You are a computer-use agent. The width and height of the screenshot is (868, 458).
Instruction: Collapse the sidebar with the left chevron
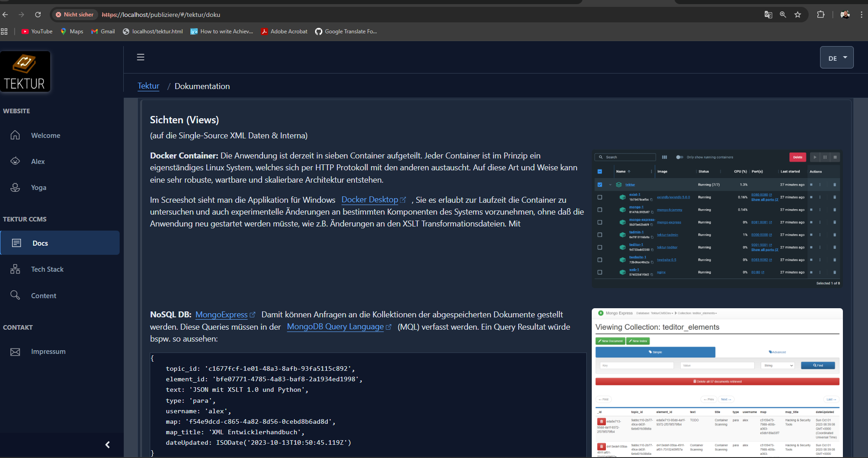click(108, 444)
